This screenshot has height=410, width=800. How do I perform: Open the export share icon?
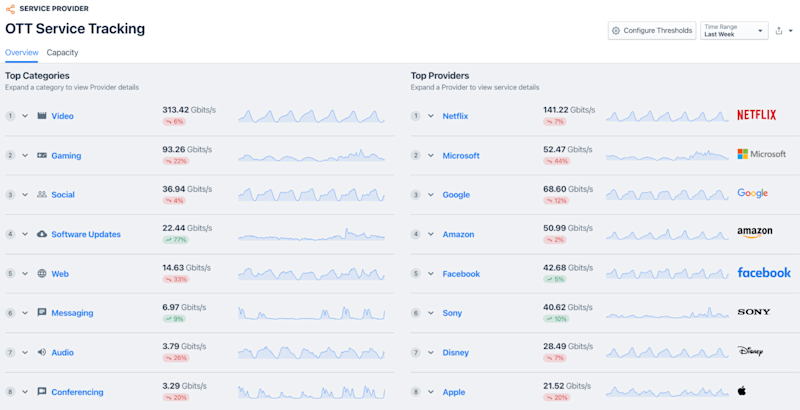(779, 31)
